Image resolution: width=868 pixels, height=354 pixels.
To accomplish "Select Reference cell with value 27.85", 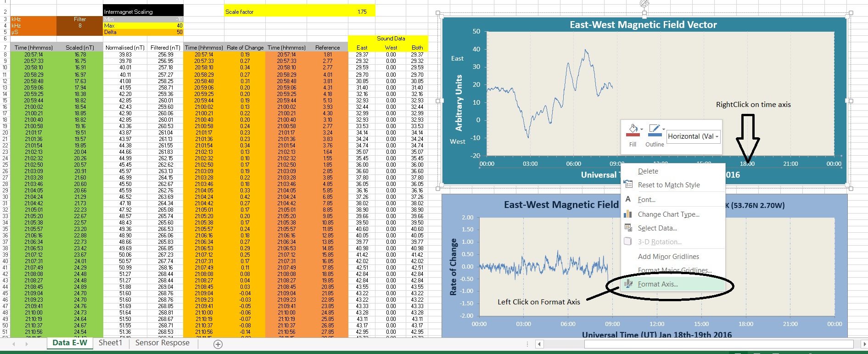I will (327, 332).
